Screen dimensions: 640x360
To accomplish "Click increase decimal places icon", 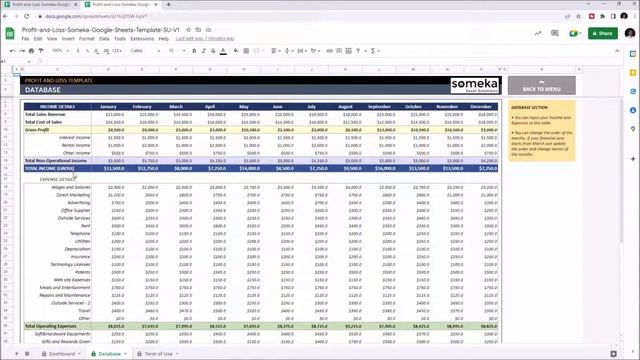I will (x=106, y=51).
